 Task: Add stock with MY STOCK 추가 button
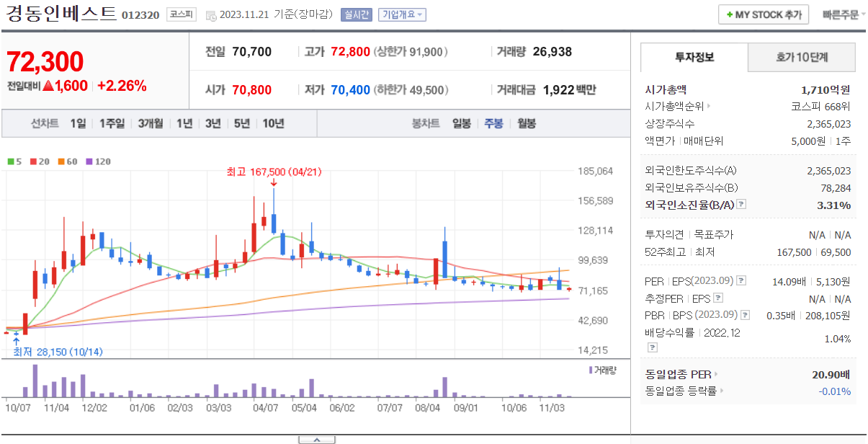click(x=764, y=14)
